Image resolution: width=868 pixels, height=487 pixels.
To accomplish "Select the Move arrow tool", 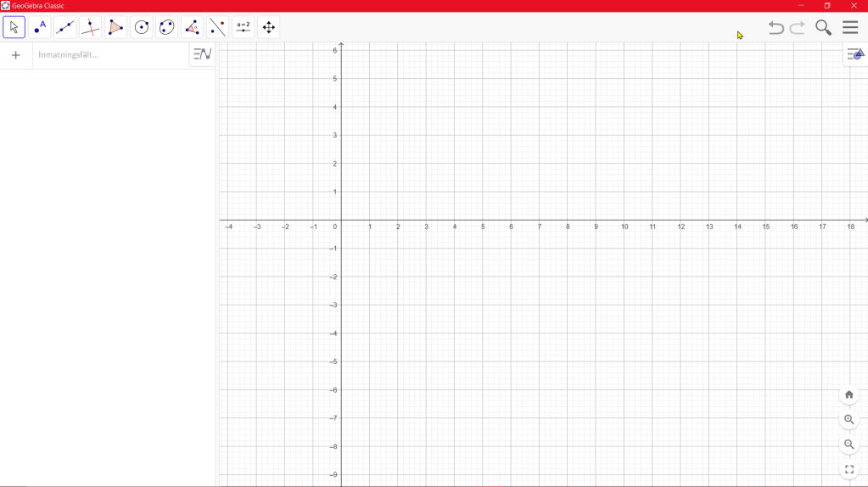I will (x=14, y=27).
